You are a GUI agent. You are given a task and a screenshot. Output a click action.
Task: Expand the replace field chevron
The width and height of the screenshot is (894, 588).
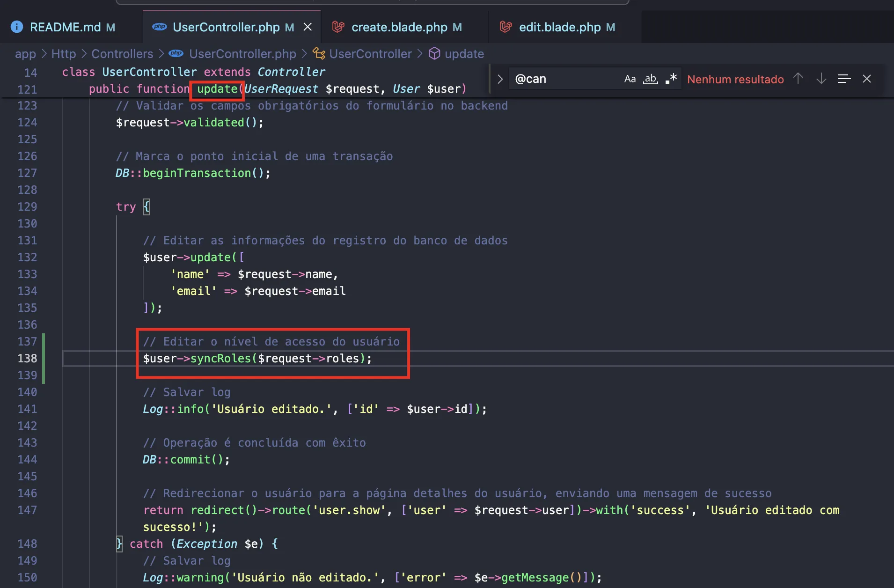(x=499, y=79)
